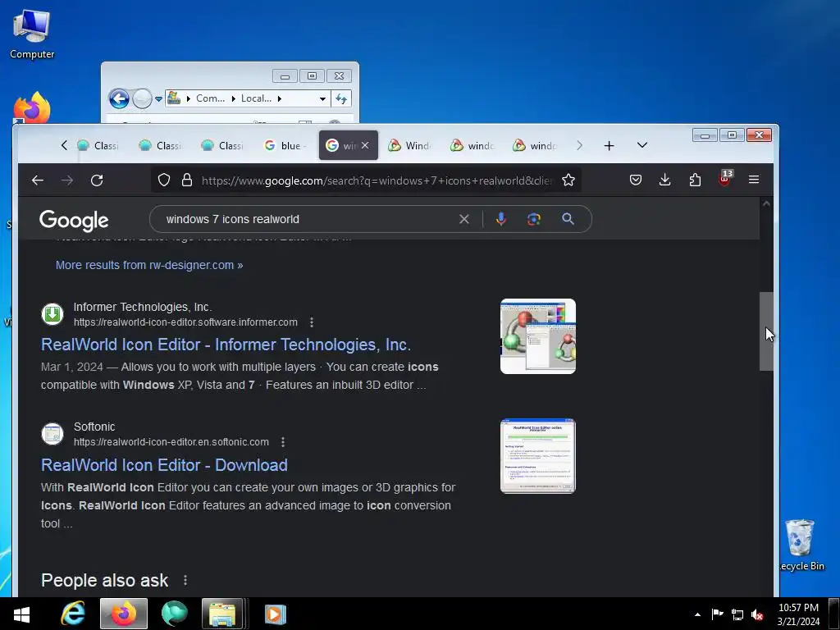Clear the Google search box text
The height and width of the screenshot is (630, 840).
[x=464, y=219]
